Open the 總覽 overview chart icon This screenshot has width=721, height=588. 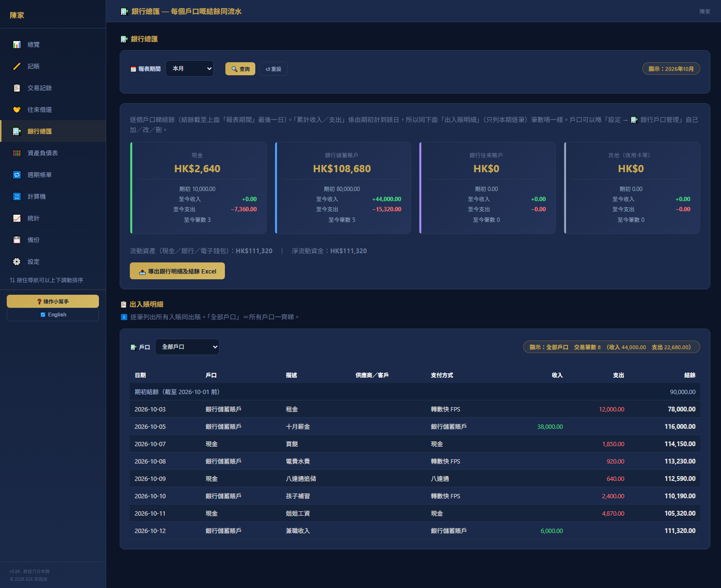point(17,44)
